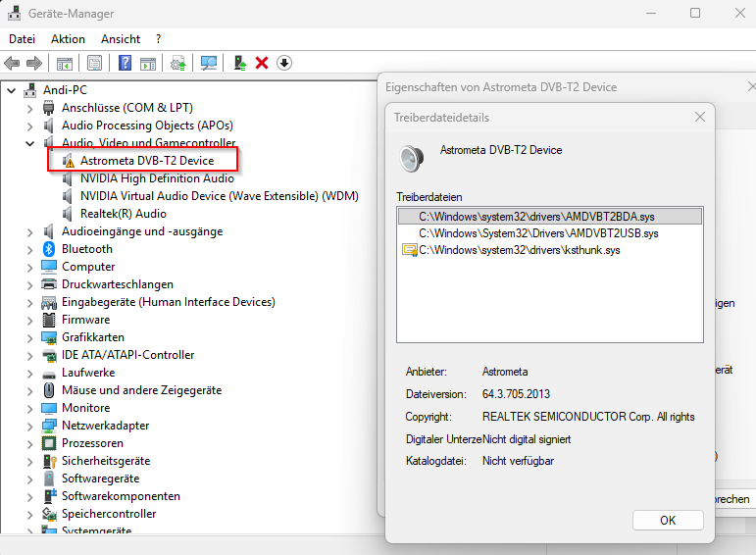Open the Ansicht menu
Viewport: 756px width, 555px height.
click(121, 39)
